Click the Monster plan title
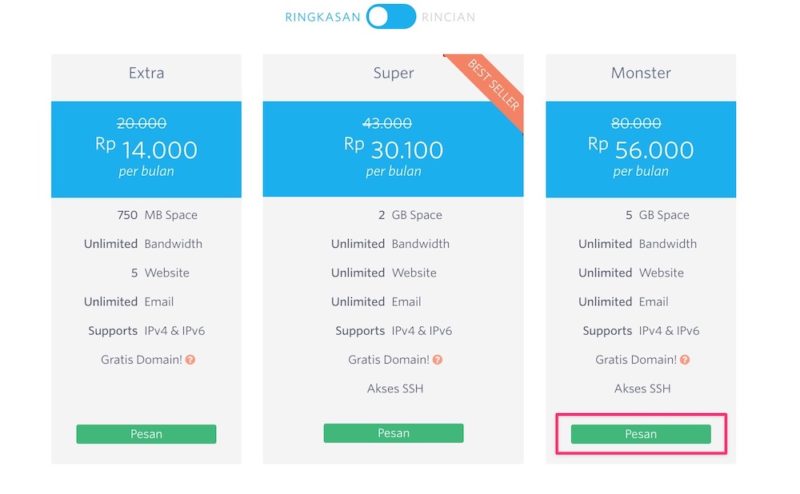The width and height of the screenshot is (800, 494). coord(641,73)
